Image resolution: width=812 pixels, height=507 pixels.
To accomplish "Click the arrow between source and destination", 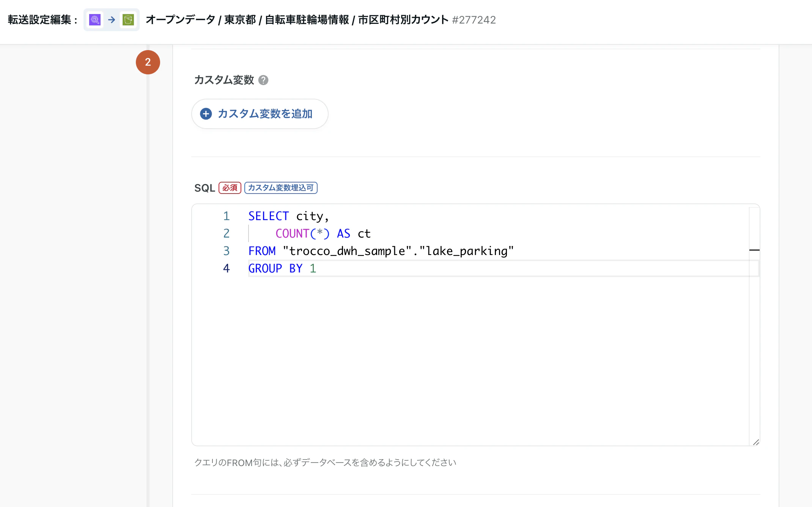I will tap(112, 20).
